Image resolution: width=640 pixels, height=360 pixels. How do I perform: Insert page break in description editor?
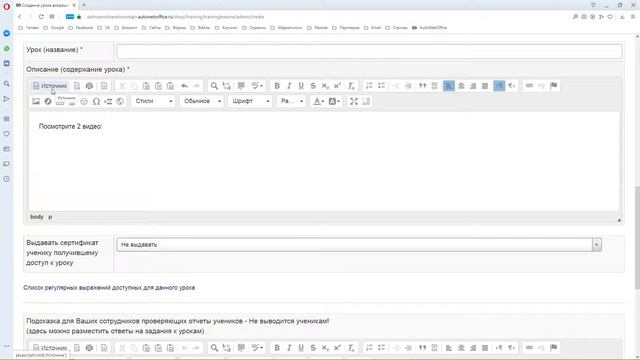108,101
